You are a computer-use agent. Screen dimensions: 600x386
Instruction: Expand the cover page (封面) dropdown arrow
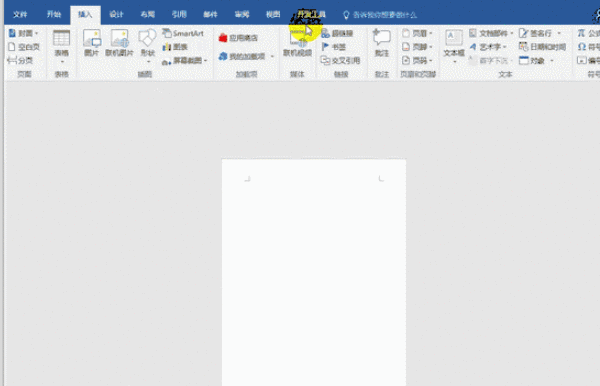tap(37, 34)
